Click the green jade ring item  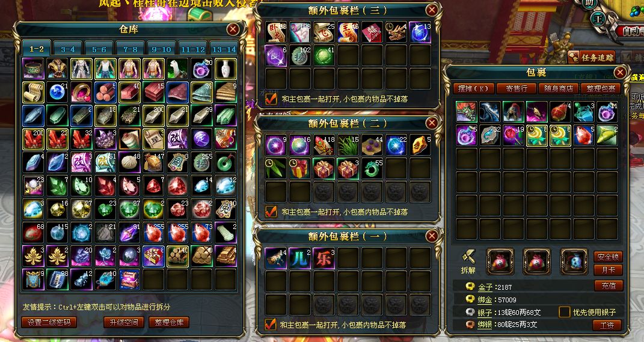(x=225, y=162)
